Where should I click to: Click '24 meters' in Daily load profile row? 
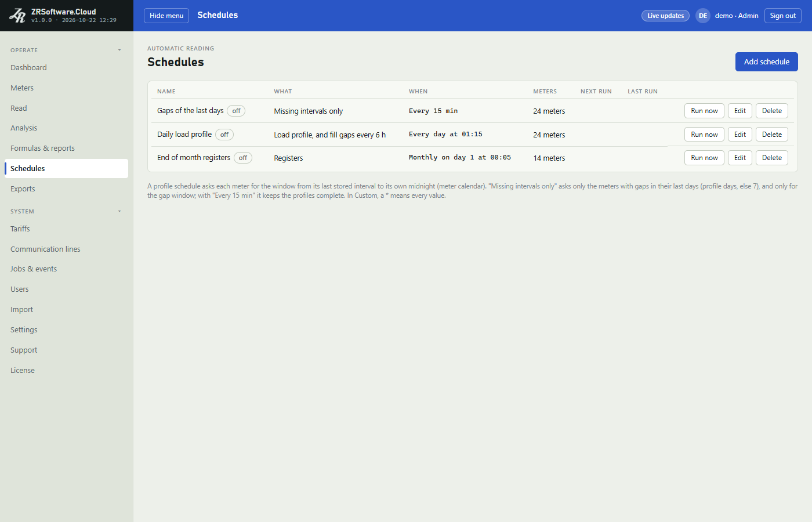click(549, 135)
